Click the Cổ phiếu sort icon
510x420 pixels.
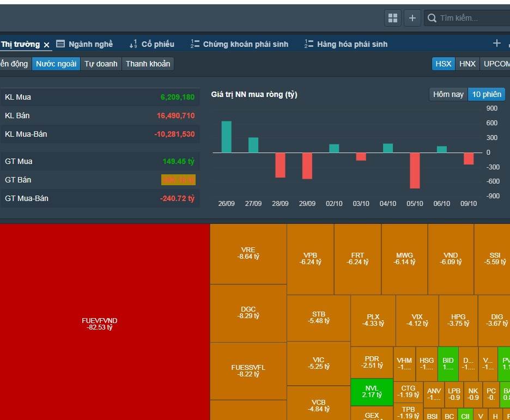[x=133, y=44]
